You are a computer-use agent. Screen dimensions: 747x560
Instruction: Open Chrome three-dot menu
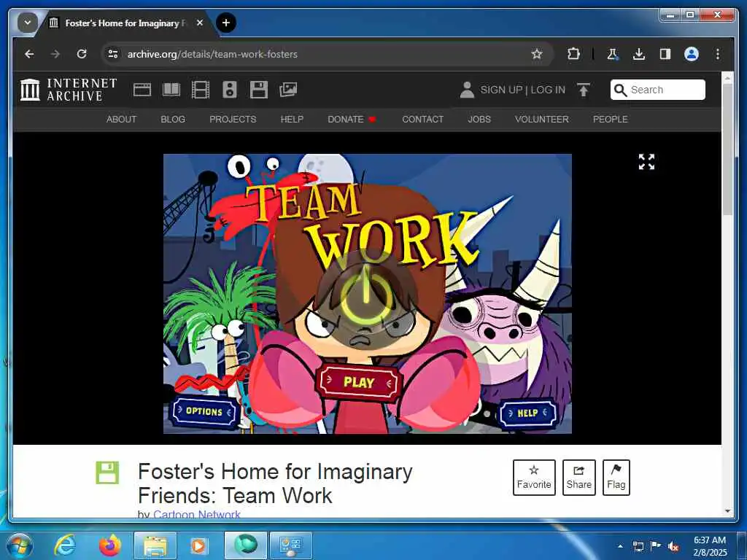point(718,54)
